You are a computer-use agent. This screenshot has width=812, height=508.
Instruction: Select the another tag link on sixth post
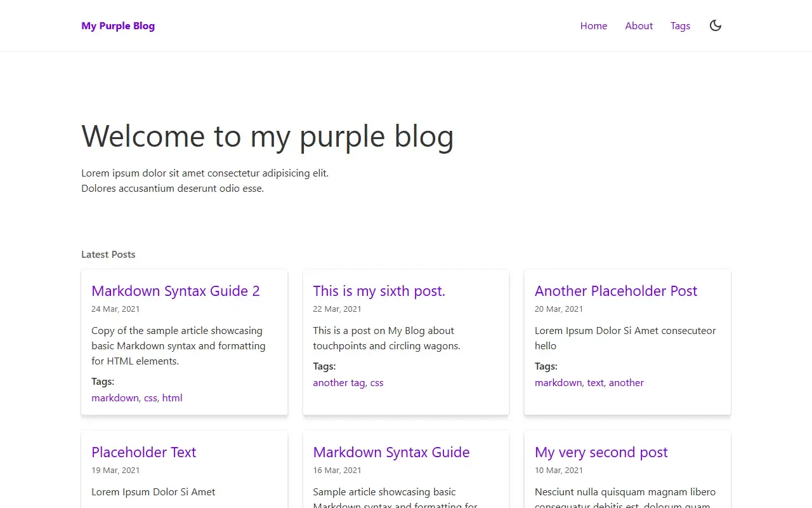pos(339,383)
